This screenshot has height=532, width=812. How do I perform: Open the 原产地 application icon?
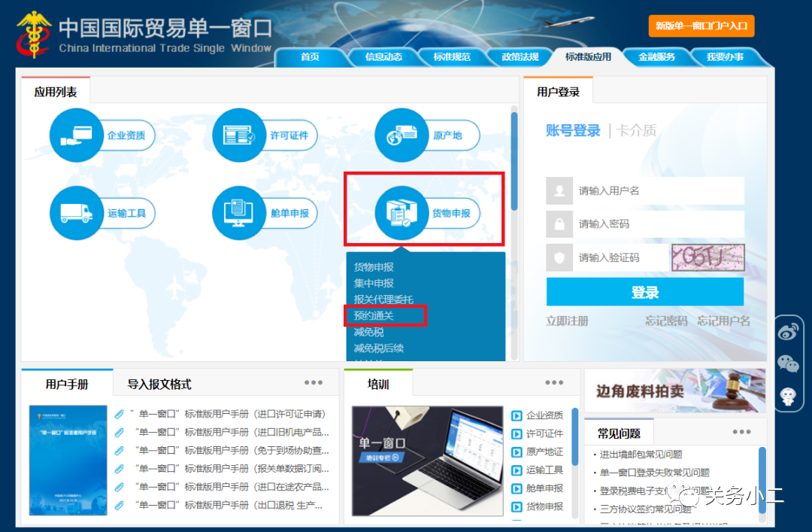tap(401, 135)
